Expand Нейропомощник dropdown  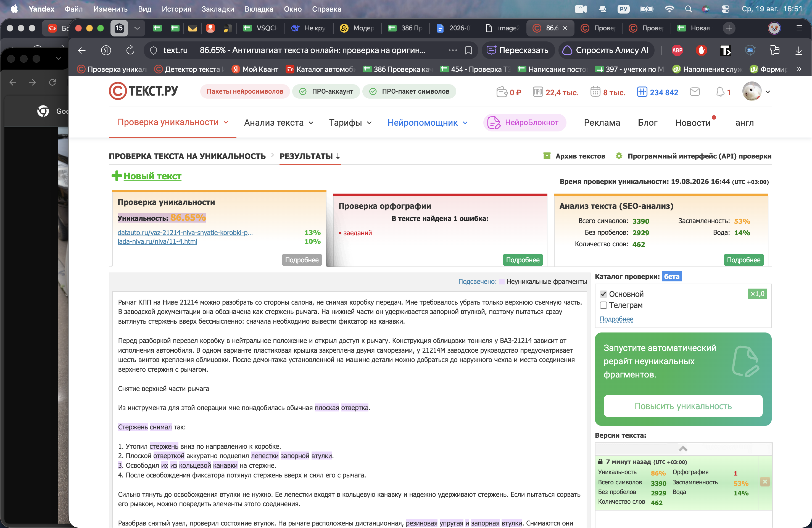pos(428,122)
